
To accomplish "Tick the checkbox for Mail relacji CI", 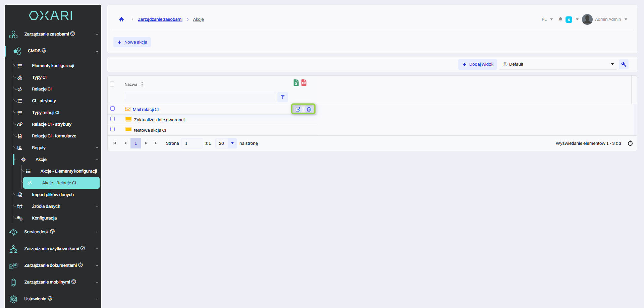I will coord(113,109).
